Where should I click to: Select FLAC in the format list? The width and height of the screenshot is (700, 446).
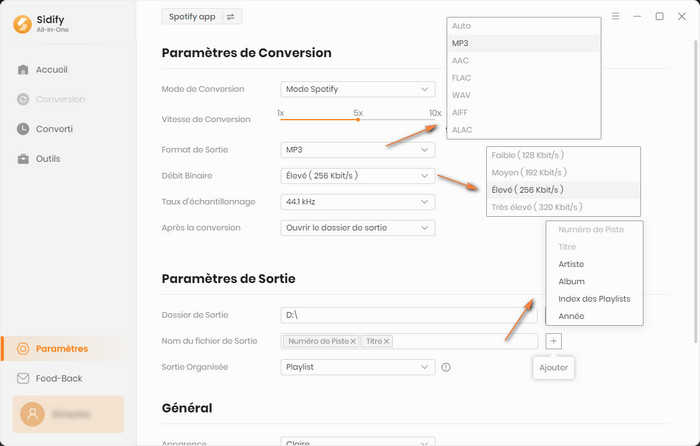tap(461, 78)
